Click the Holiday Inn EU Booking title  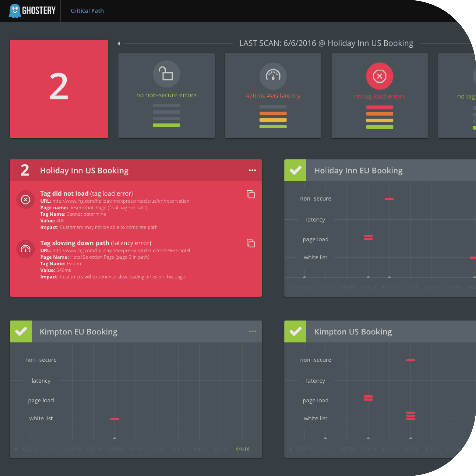coord(358,171)
